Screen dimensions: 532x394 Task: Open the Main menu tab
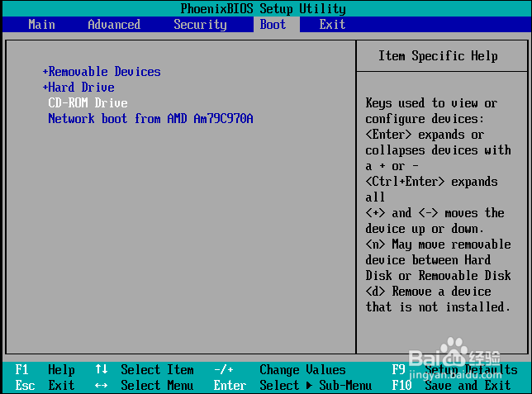click(41, 25)
